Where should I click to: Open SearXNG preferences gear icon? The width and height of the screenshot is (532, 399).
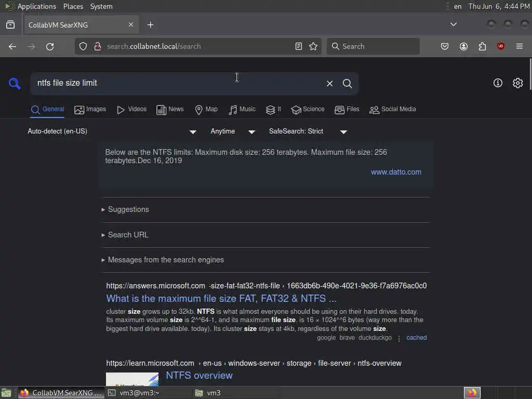point(518,83)
